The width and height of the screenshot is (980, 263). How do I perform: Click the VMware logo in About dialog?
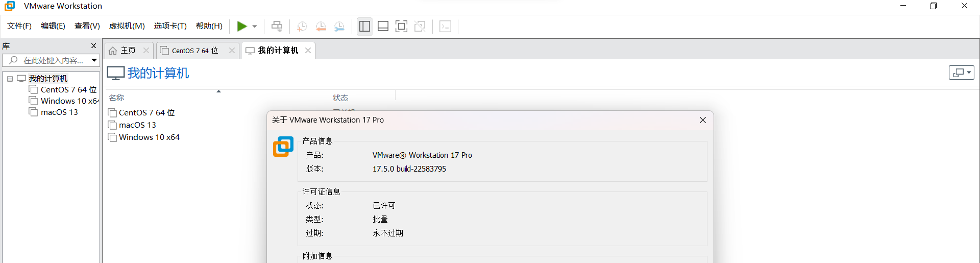pos(283,147)
